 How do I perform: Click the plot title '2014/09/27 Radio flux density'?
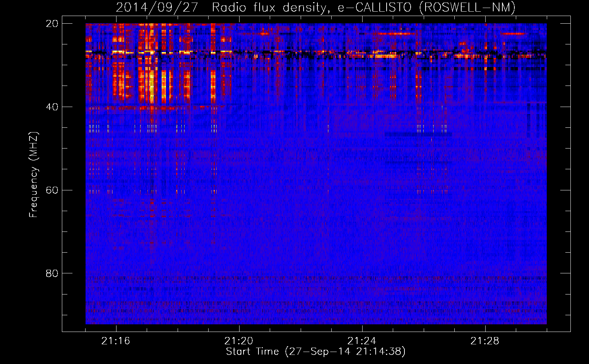coord(223,8)
